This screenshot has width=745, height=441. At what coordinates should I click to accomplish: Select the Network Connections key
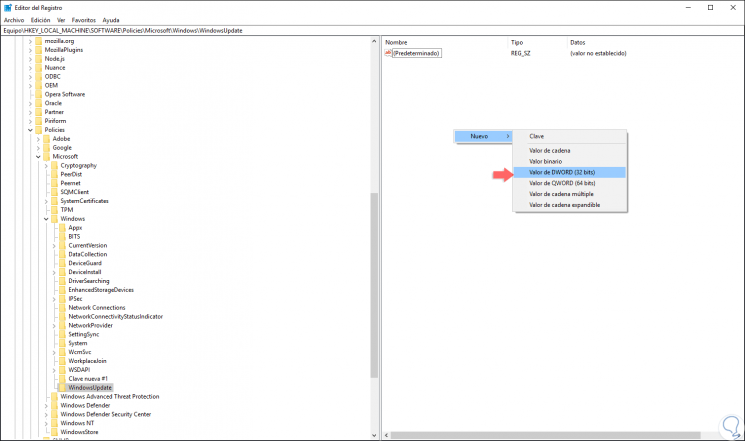pos(96,307)
